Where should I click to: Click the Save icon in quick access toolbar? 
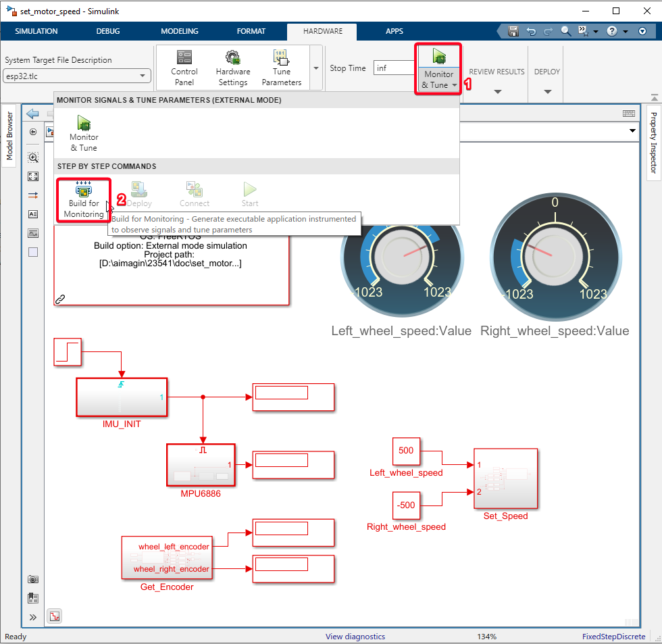point(513,31)
